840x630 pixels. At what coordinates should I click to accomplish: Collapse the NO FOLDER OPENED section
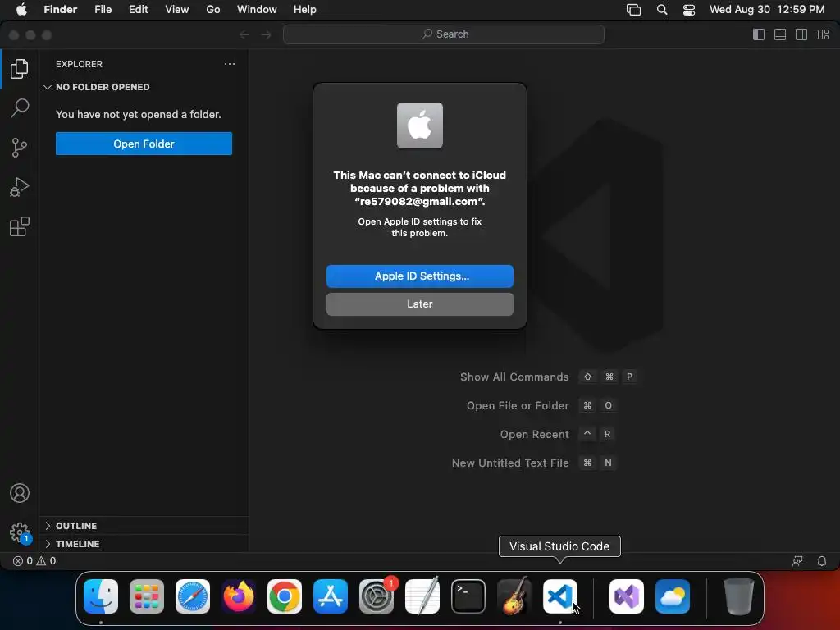(144, 87)
